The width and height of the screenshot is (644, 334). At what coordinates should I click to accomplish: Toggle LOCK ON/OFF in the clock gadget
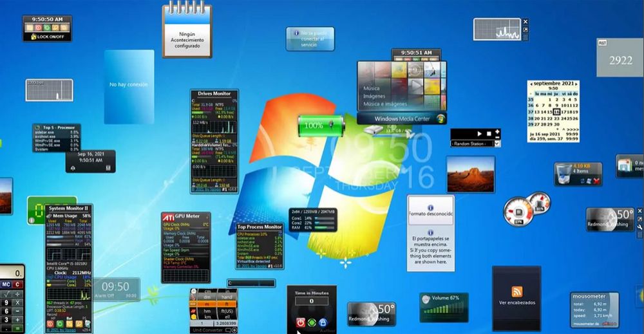[x=48, y=37]
